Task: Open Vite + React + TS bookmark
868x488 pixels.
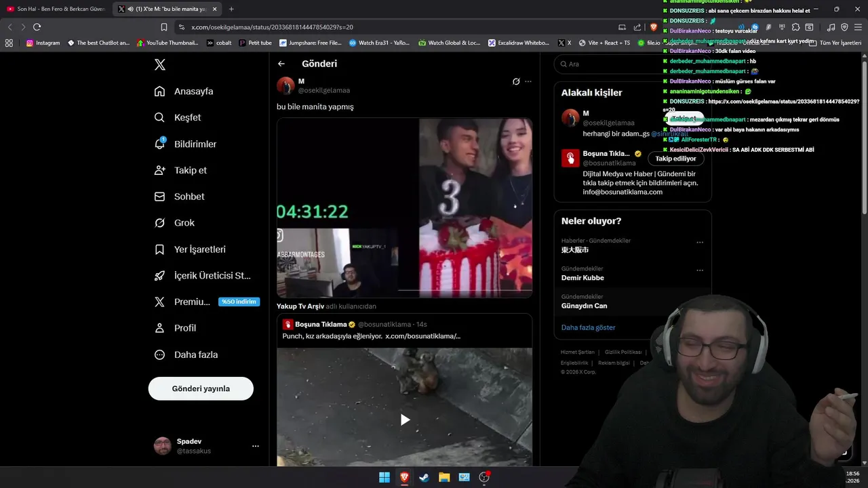Action: point(604,43)
